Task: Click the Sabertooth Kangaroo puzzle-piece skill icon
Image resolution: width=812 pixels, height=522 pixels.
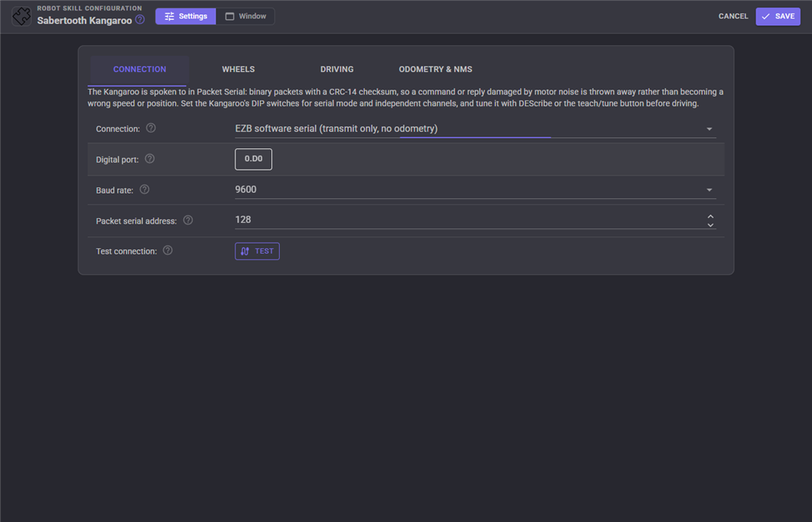Action: click(21, 16)
